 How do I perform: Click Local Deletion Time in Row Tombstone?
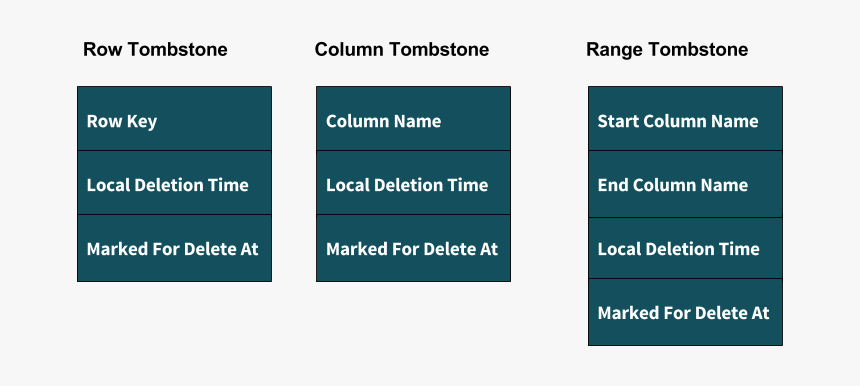(x=174, y=183)
